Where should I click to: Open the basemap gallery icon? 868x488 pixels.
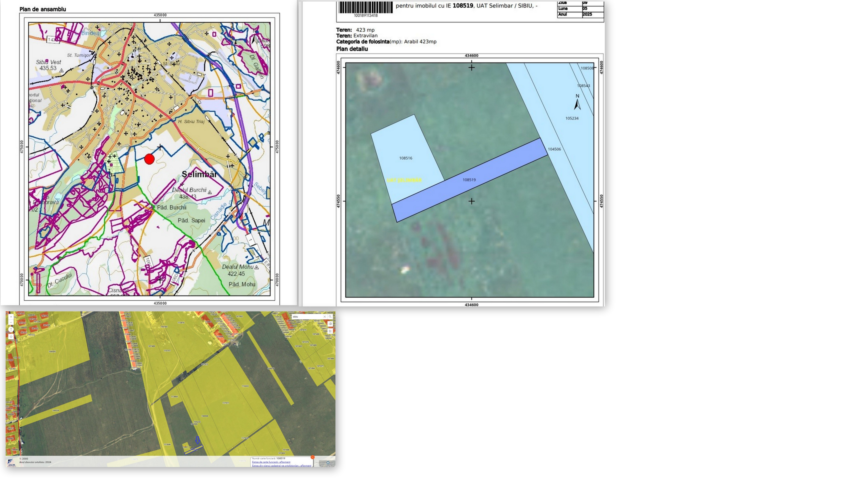pyautogui.click(x=330, y=324)
